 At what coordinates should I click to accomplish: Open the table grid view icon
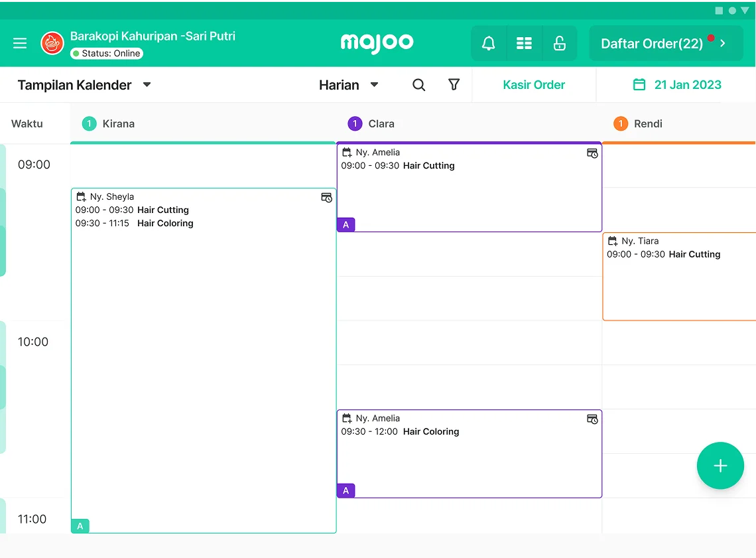[525, 44]
